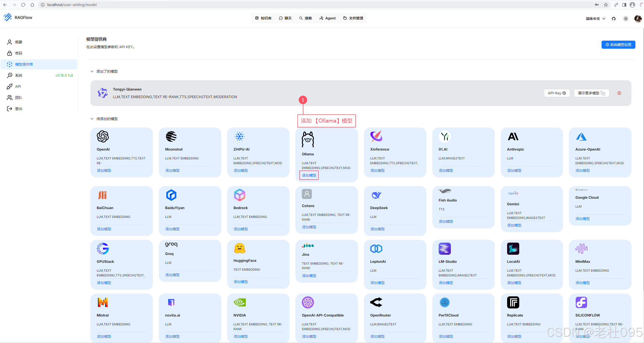Click the API-Key button for Tongyi-Qianwen
The image size is (644, 343).
point(557,93)
